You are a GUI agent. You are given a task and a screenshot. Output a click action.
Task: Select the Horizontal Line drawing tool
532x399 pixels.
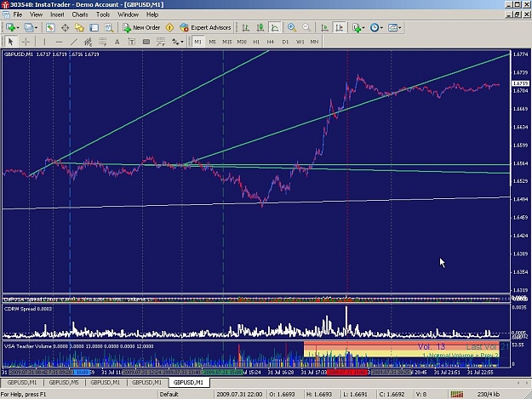[x=59, y=42]
